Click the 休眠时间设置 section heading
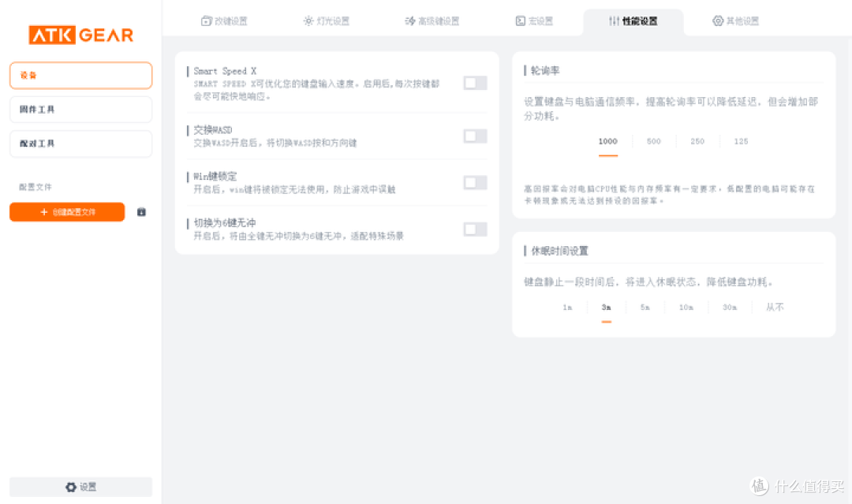The width and height of the screenshot is (852, 504). (x=559, y=251)
